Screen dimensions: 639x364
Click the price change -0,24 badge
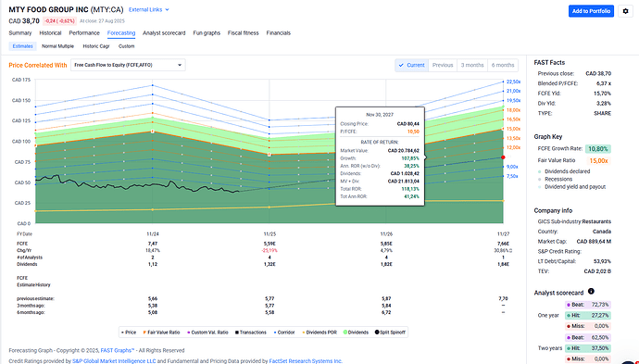[59, 20]
